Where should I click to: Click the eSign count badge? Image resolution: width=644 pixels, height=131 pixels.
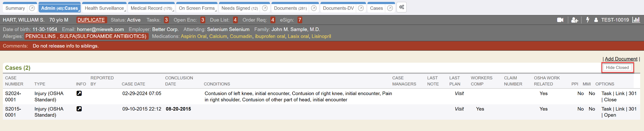tap(300, 20)
